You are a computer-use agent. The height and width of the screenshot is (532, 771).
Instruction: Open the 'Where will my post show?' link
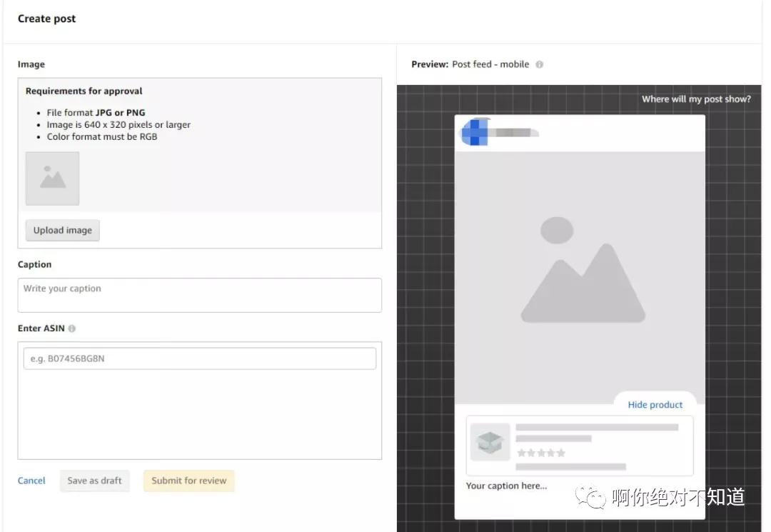[695, 99]
